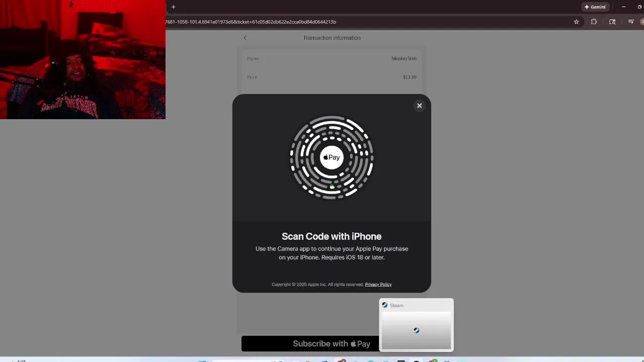Screen dimensions: 644x362
Task: Click the 'Scan Code with iPhone' heading
Action: [332, 236]
